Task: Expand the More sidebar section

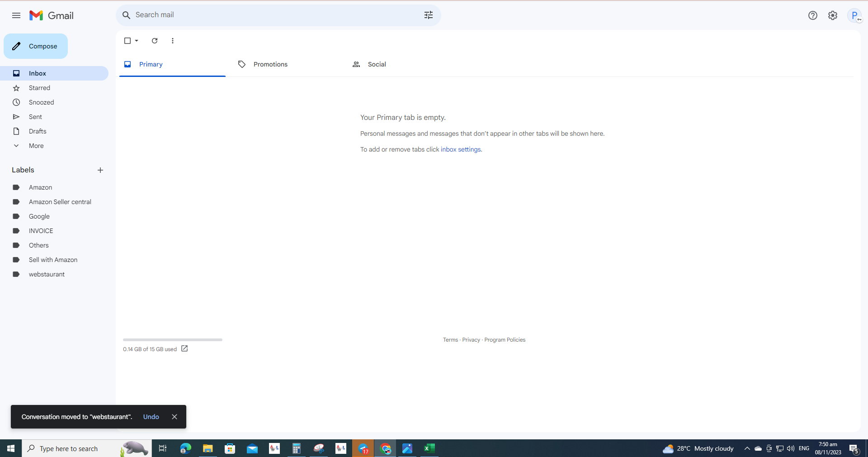Action: pos(36,146)
